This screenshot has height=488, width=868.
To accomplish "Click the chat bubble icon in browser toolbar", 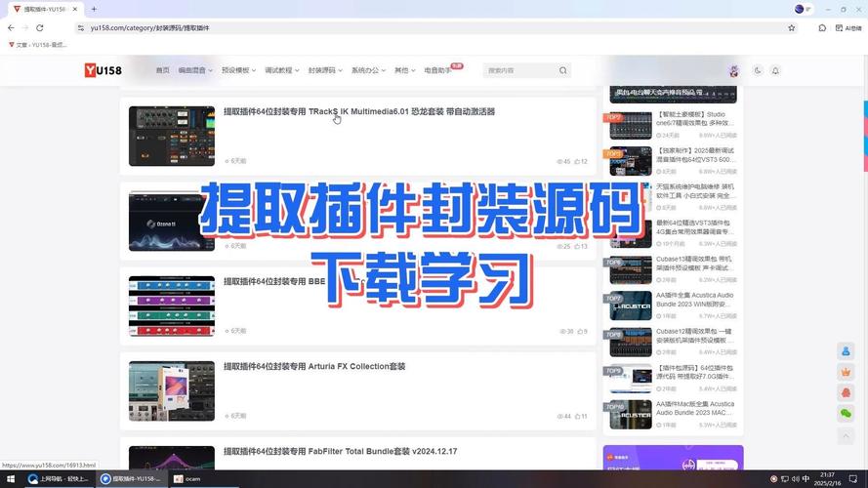I will pos(822,27).
